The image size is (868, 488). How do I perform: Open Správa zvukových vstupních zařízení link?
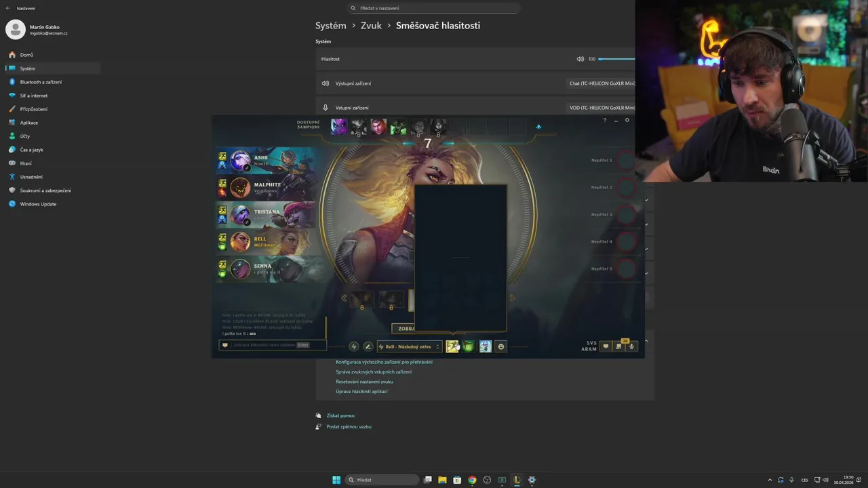(x=374, y=371)
